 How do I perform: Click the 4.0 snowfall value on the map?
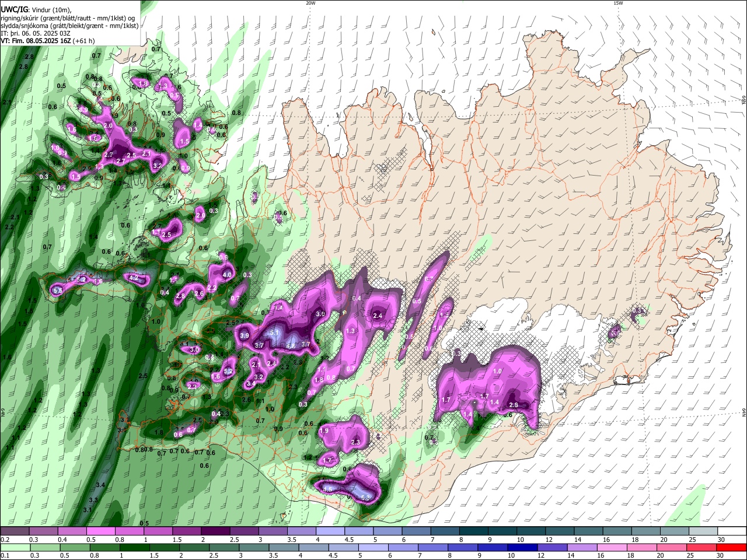[228, 275]
